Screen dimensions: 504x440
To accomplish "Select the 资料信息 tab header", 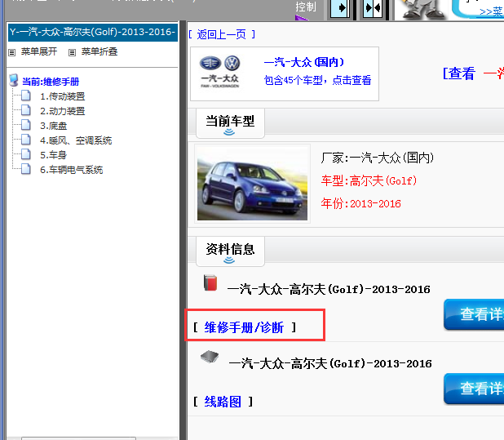I will point(230,251).
